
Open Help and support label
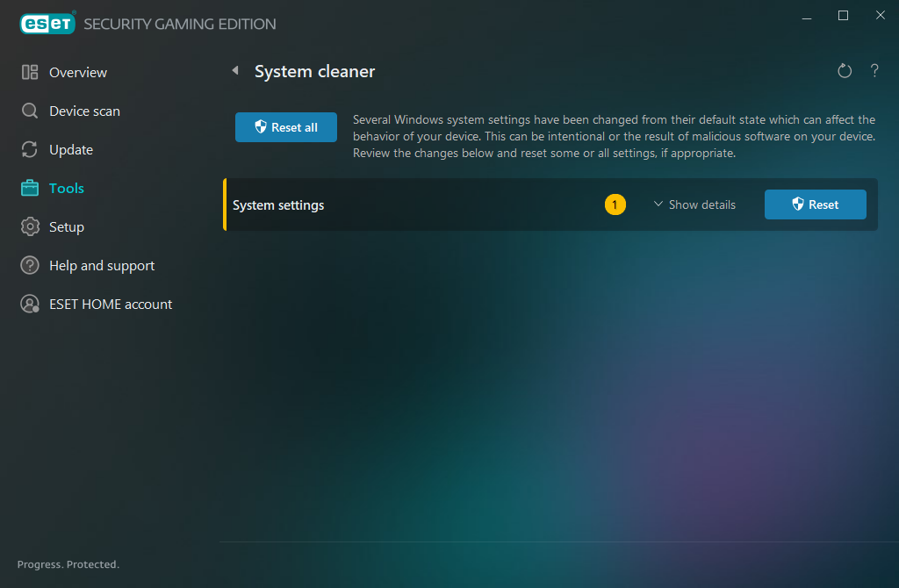(x=102, y=266)
